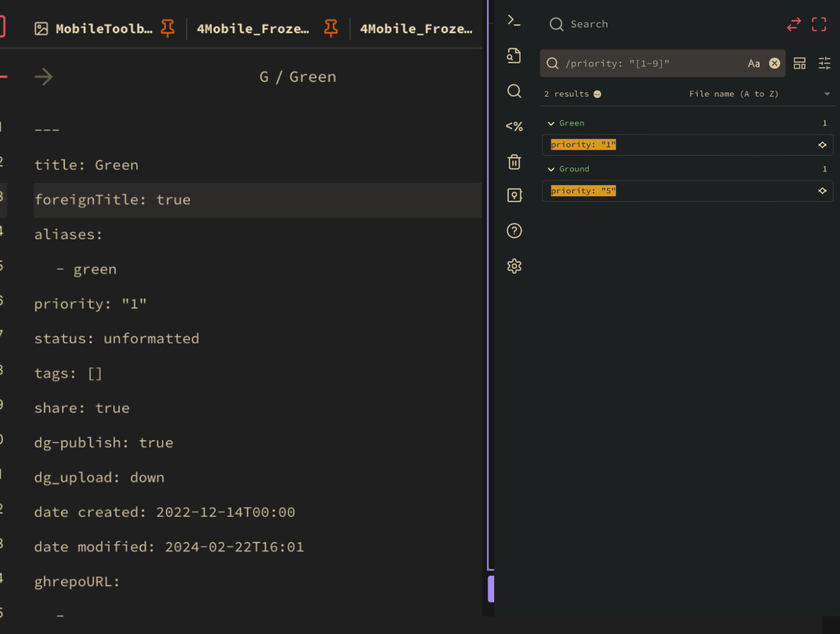
Task: Click the map pin location icon
Action: [514, 195]
